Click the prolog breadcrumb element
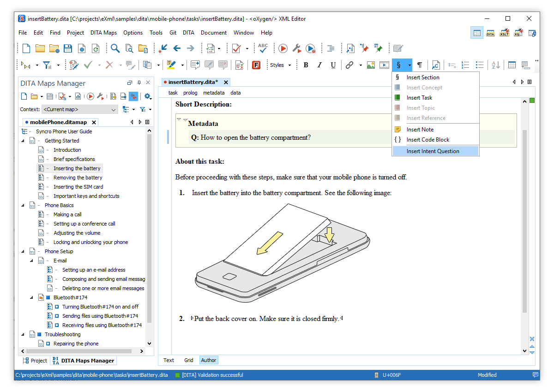Screen dimensions: 554x392 (x=190, y=93)
